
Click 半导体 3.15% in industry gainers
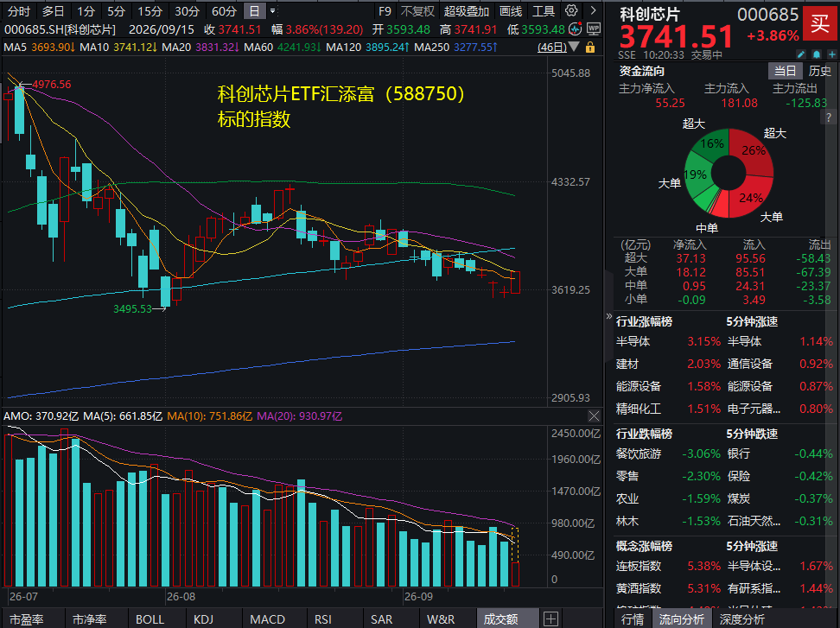click(x=668, y=341)
